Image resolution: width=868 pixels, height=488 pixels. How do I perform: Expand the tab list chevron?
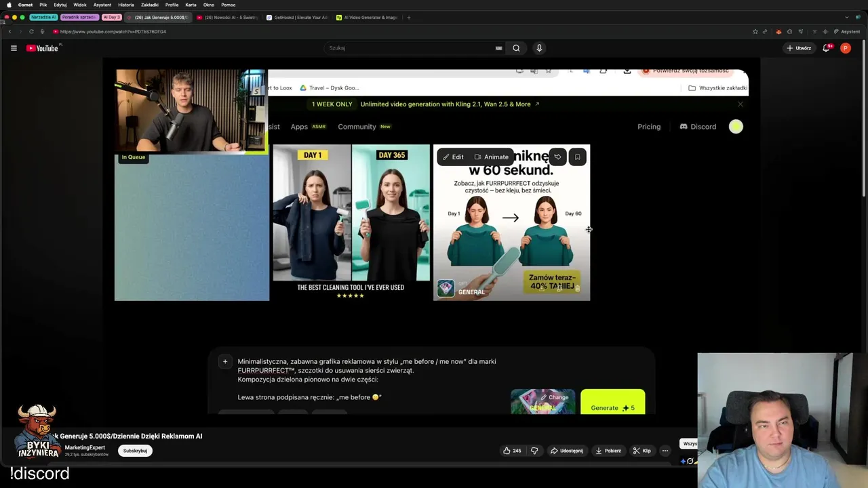[x=847, y=18]
